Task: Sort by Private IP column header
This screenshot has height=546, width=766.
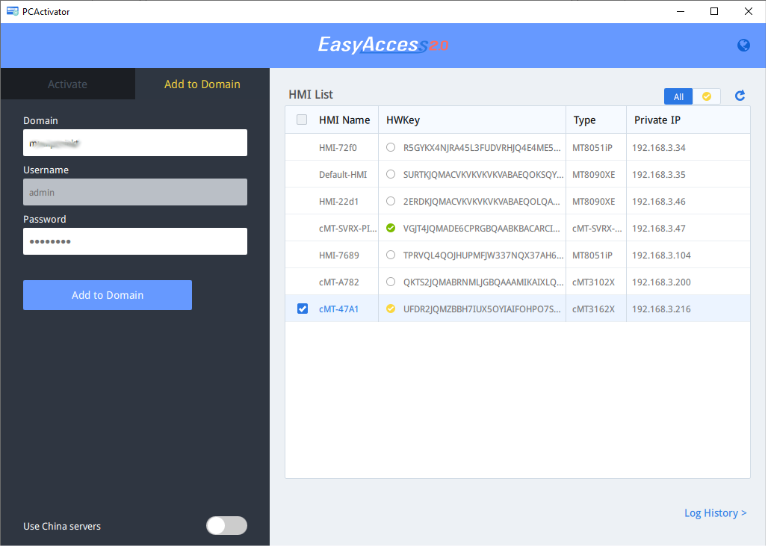Action: (657, 120)
